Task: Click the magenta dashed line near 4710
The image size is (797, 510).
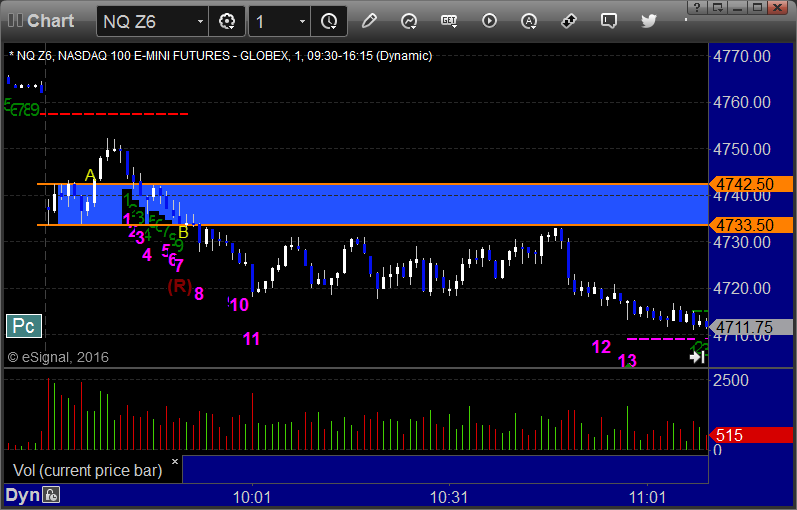Action: click(661, 339)
